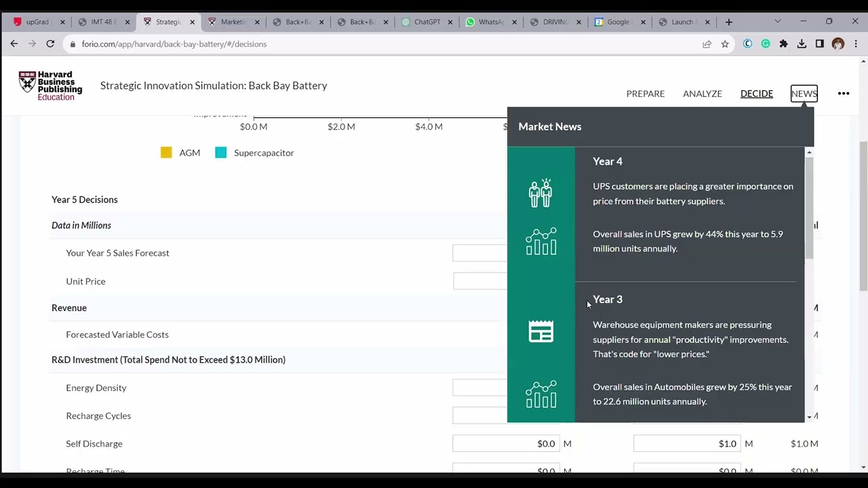Image resolution: width=868 pixels, height=488 pixels.
Task: Switch to the ChatGPT tab
Action: (427, 22)
